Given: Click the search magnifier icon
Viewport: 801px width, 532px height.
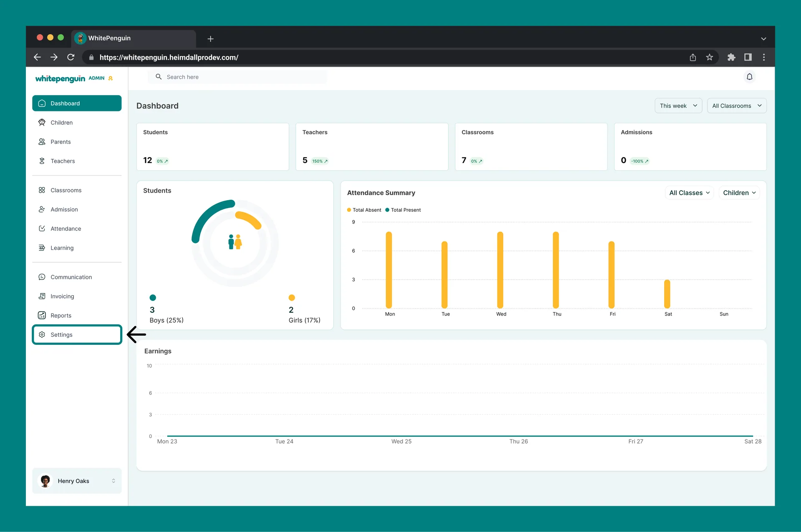Looking at the screenshot, I should coord(159,77).
